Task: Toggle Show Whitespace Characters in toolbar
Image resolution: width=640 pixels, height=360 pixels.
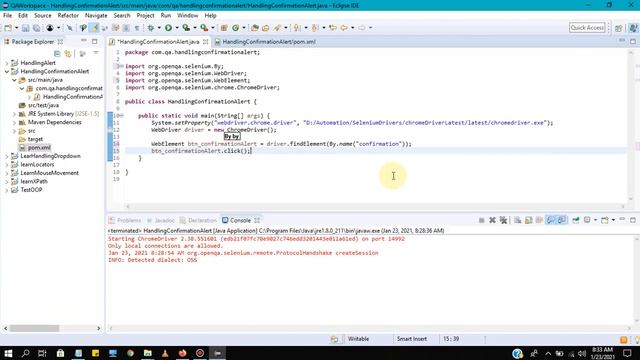Action: click(x=137, y=28)
